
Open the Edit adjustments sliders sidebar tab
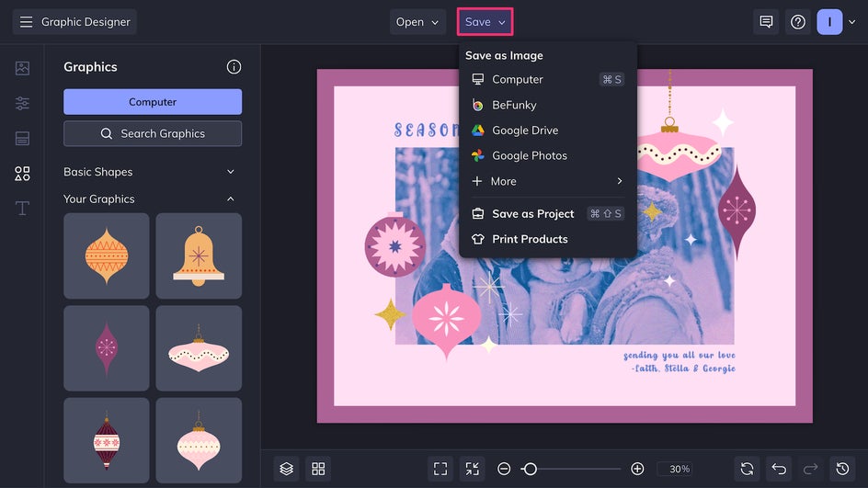(22, 103)
